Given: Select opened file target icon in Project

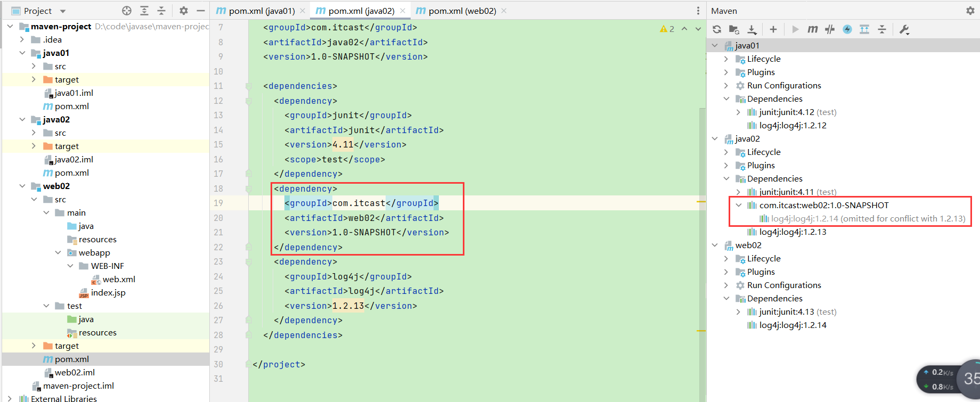Looking at the screenshot, I should coord(127,11).
